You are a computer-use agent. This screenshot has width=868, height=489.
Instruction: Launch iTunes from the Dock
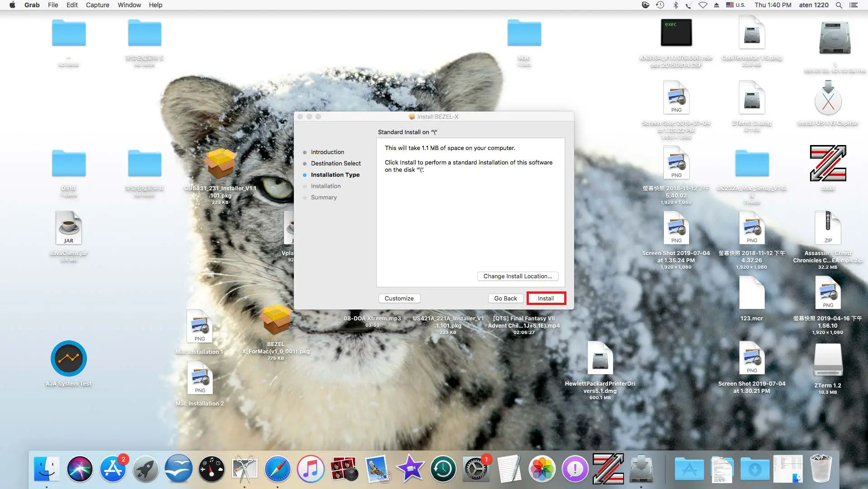tap(311, 469)
